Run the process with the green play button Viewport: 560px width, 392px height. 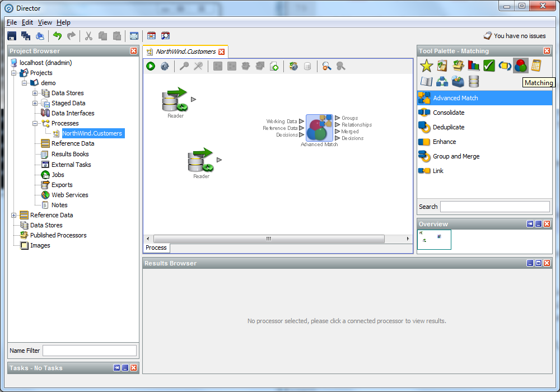[150, 66]
